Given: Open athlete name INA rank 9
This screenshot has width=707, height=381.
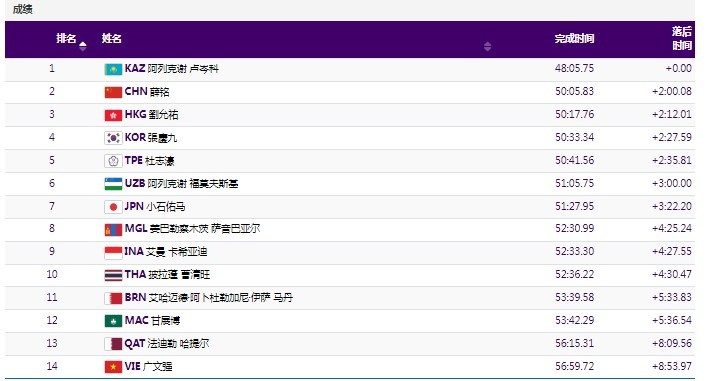Looking at the screenshot, I should [166, 252].
